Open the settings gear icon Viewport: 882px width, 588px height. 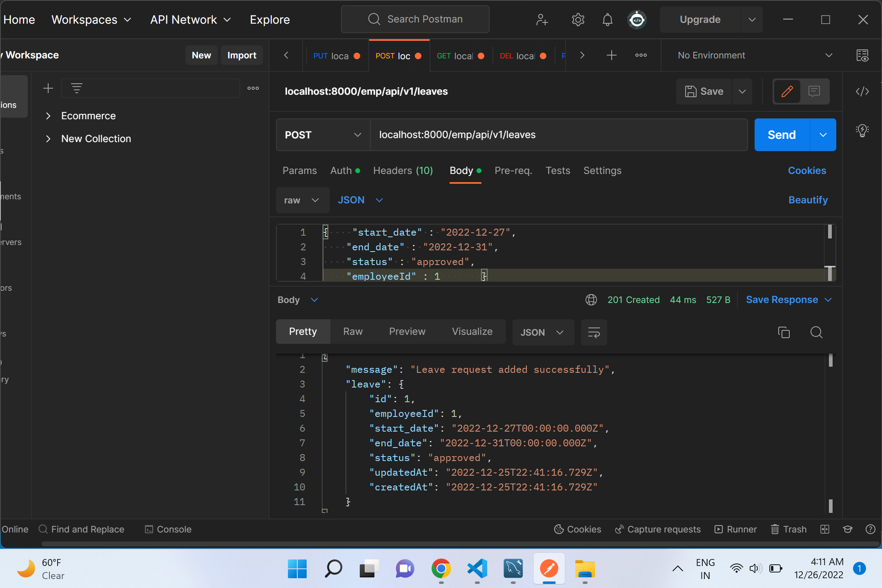point(578,19)
